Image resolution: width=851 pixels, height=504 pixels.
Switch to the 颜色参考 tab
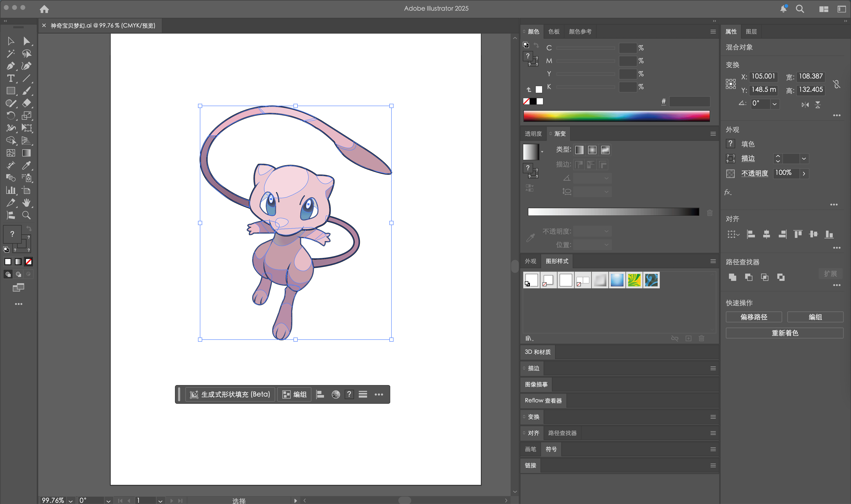pos(580,32)
